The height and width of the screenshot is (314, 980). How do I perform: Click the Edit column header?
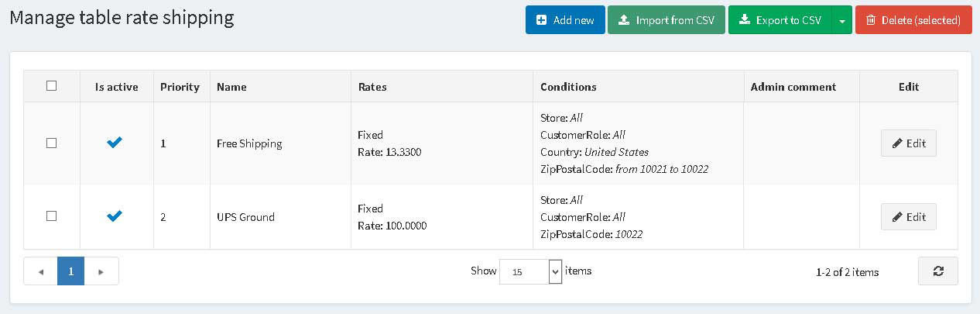pyautogui.click(x=909, y=87)
